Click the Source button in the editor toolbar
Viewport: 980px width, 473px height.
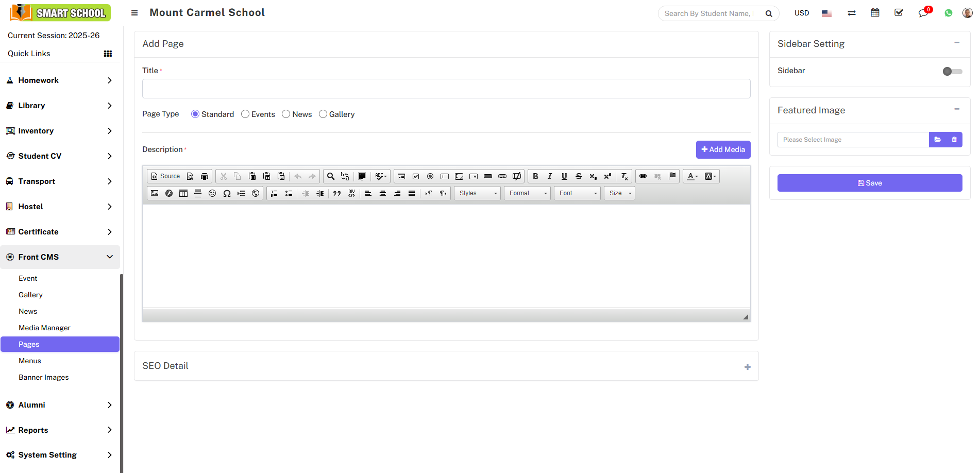(165, 176)
